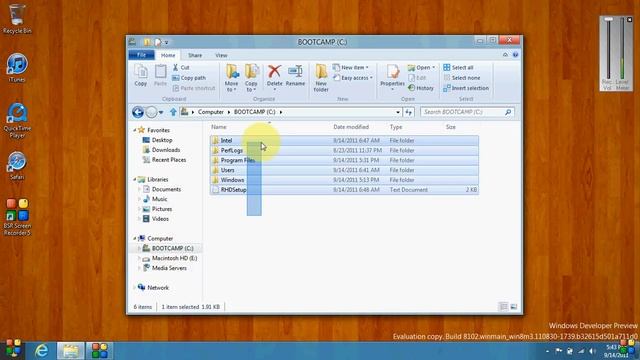This screenshot has height=360, width=640.
Task: Refresh the BOOTCAMP (C:) address bar
Action: pyautogui.click(x=409, y=112)
